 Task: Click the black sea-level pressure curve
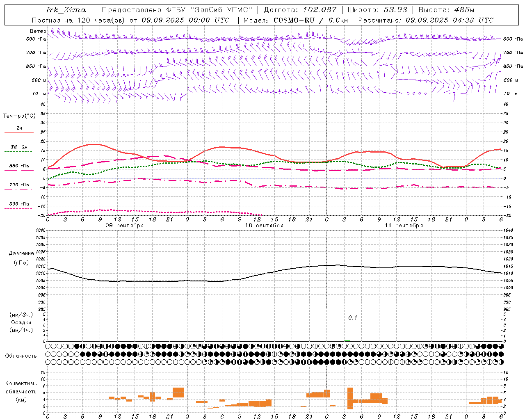(x=274, y=272)
